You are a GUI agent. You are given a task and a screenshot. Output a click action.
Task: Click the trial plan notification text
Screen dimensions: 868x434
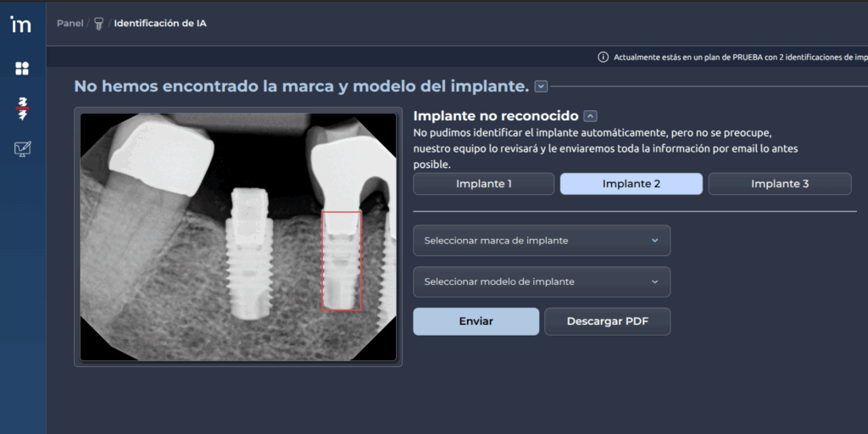(x=739, y=57)
